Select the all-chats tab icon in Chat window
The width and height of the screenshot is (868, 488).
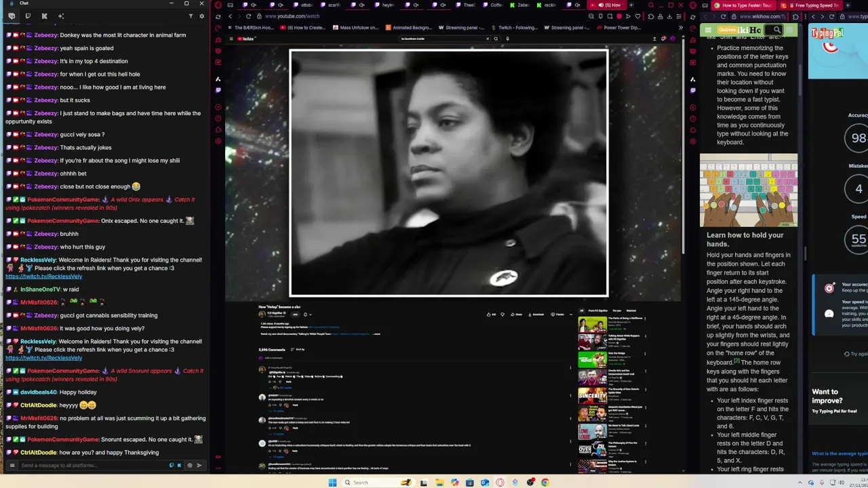[x=12, y=16]
